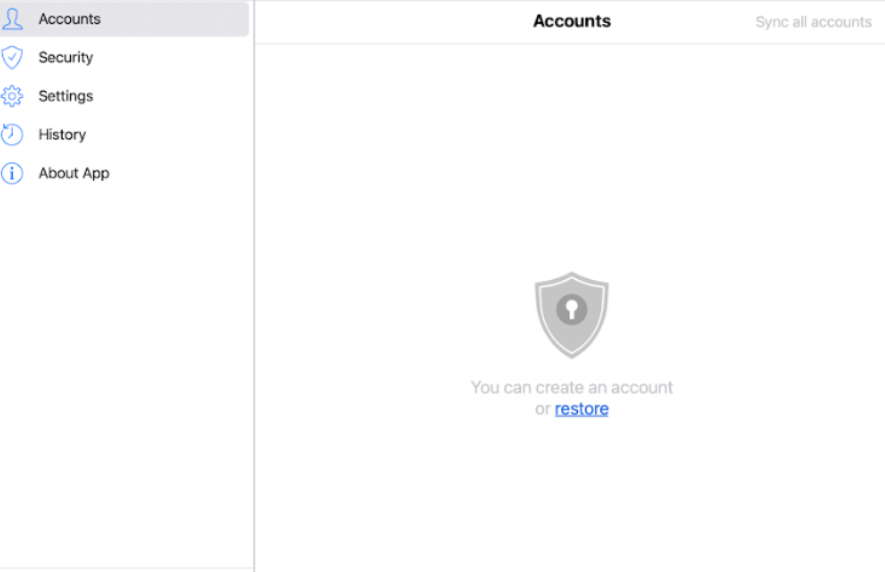Click the bold Accounts header title
Viewport: 885px width, 572px height.
pyautogui.click(x=571, y=21)
